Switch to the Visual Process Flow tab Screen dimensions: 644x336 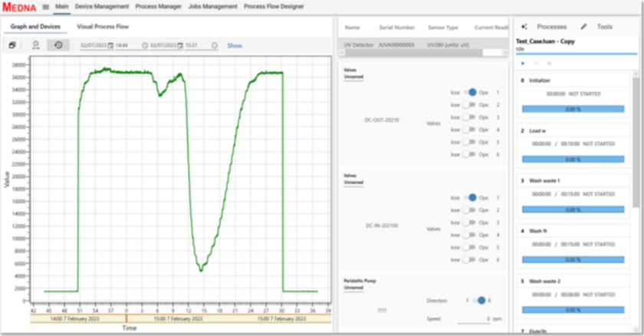[103, 26]
